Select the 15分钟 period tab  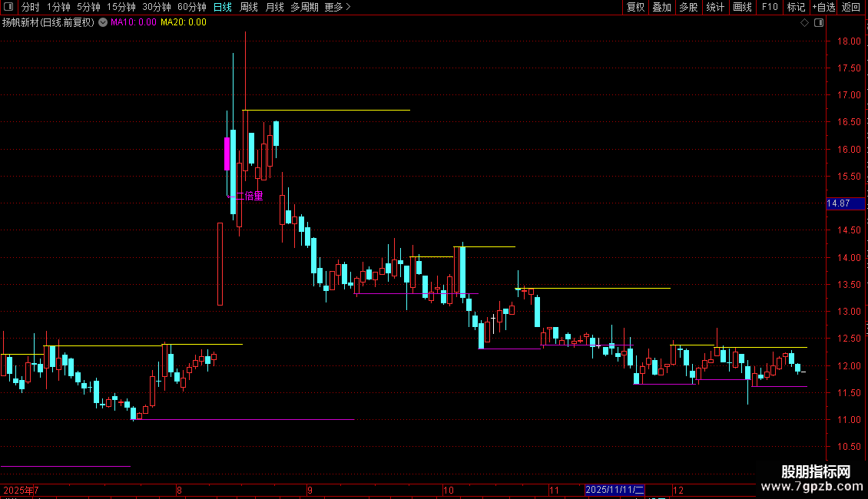(121, 7)
